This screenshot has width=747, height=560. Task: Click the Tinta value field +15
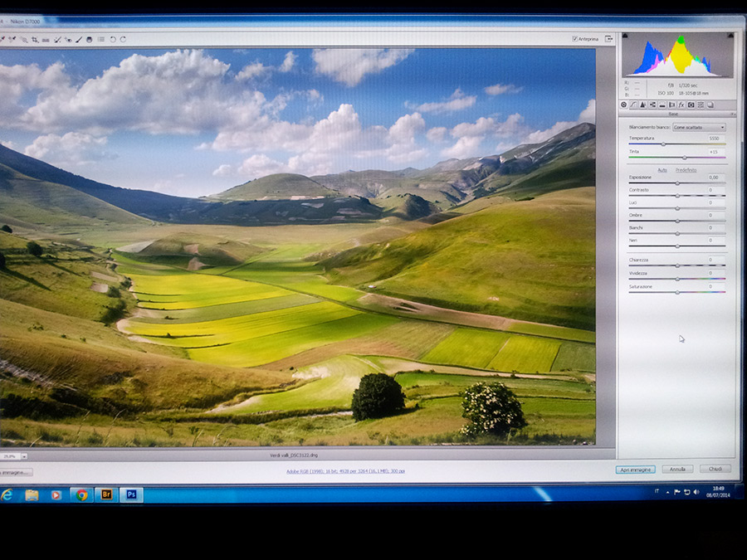(x=715, y=152)
